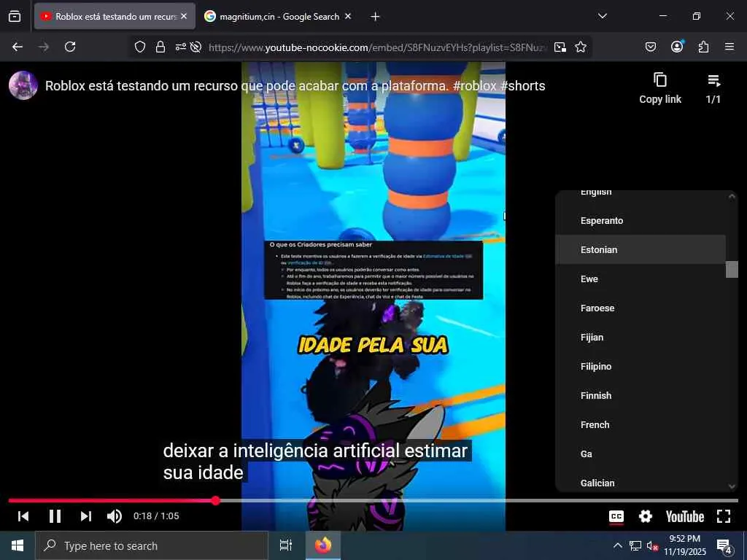Pause the video playback
Image resolution: width=747 pixels, height=560 pixels.
point(55,516)
